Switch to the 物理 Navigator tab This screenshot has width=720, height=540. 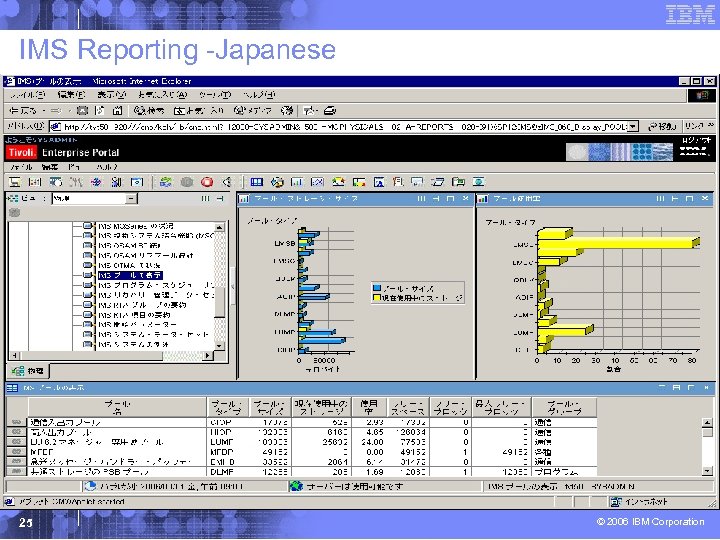coord(28,371)
